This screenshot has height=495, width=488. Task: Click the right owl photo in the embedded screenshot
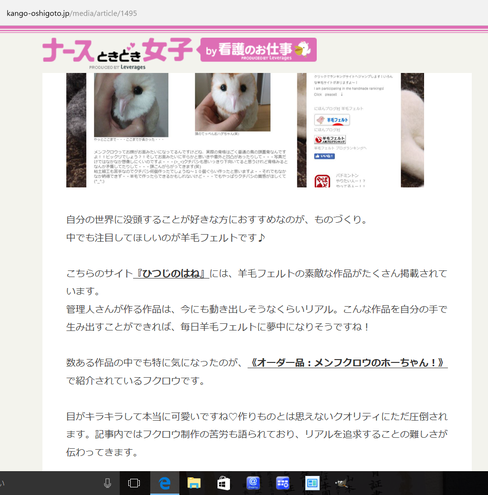(233, 102)
